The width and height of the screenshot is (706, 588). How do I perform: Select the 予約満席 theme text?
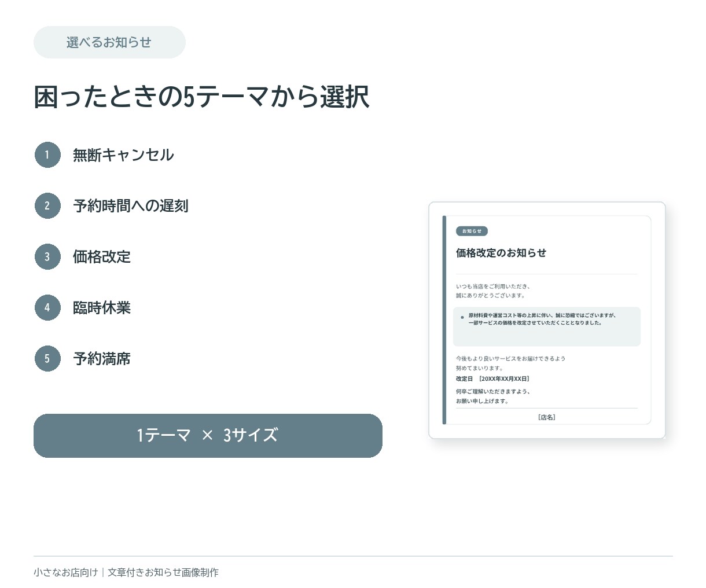102,359
